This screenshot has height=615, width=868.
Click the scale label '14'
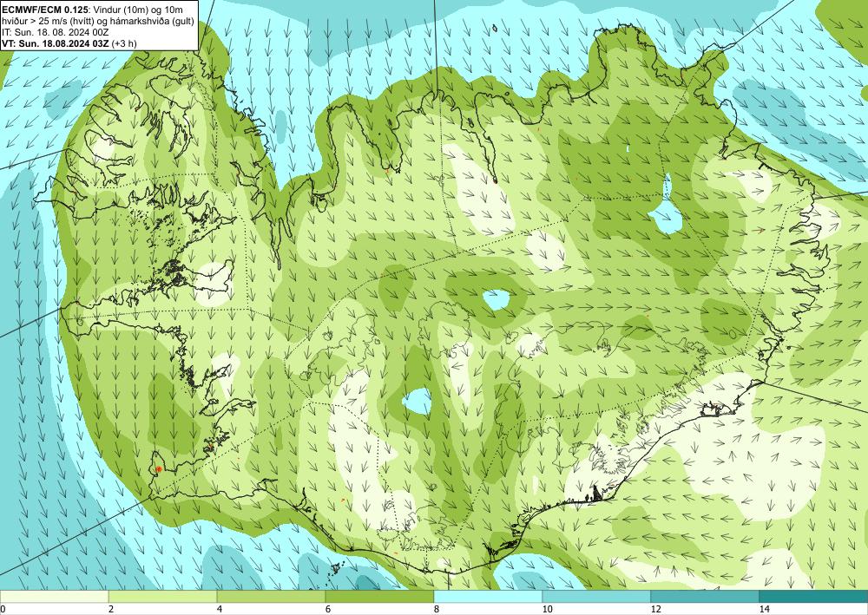pyautogui.click(x=765, y=609)
